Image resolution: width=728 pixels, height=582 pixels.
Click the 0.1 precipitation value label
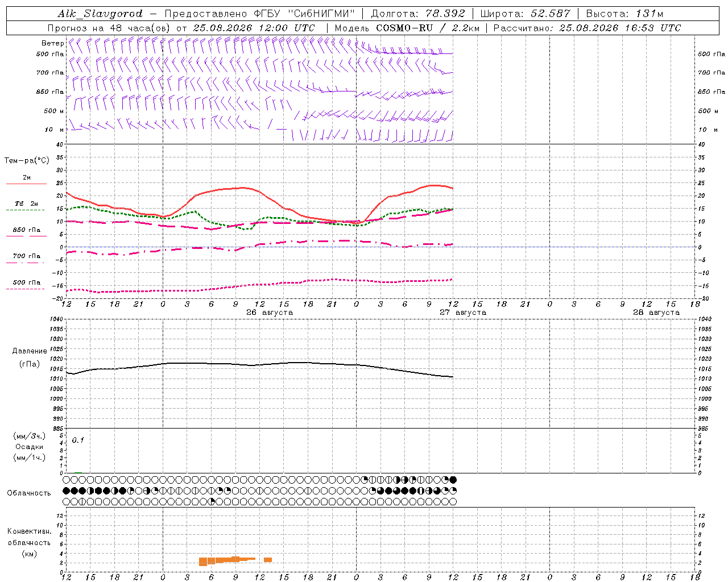[78, 440]
